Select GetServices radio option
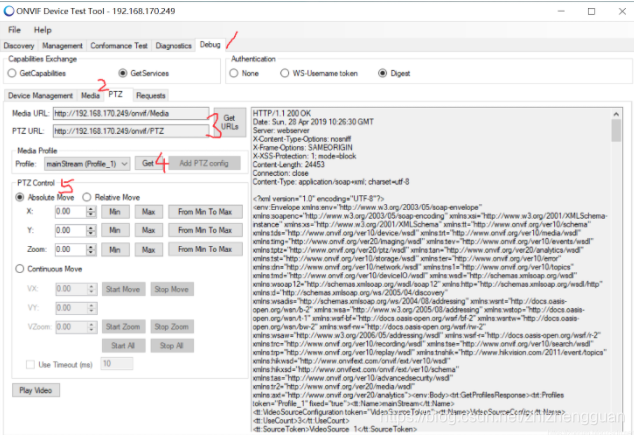 tap(144, 73)
